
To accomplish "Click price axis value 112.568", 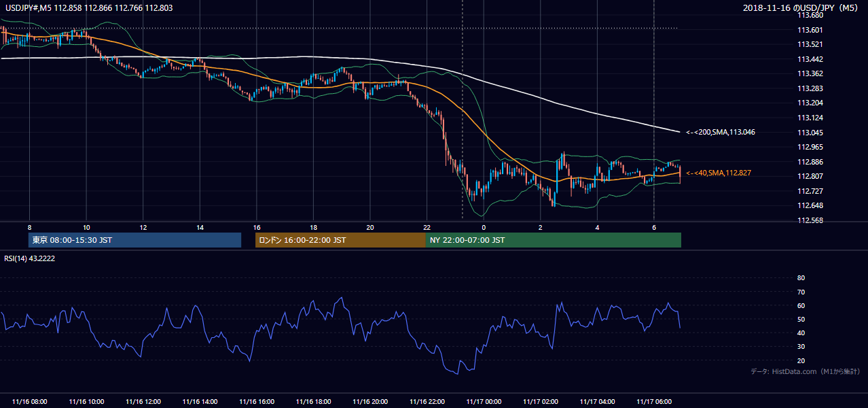I will tap(810, 220).
